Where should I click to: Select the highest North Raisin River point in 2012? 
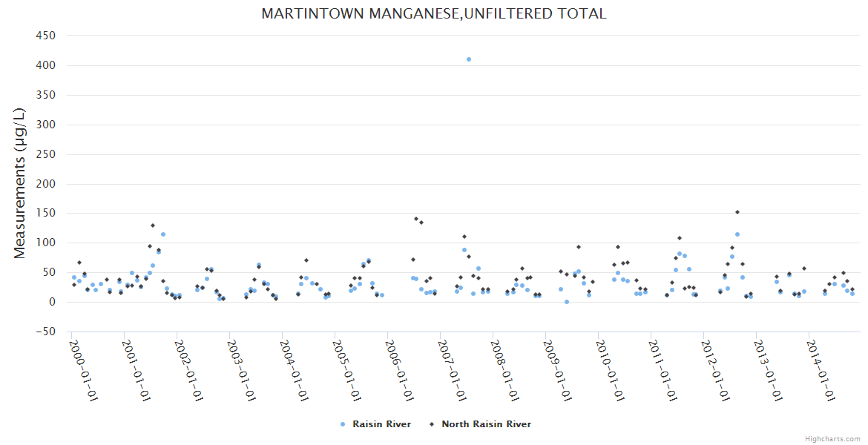[x=737, y=212]
